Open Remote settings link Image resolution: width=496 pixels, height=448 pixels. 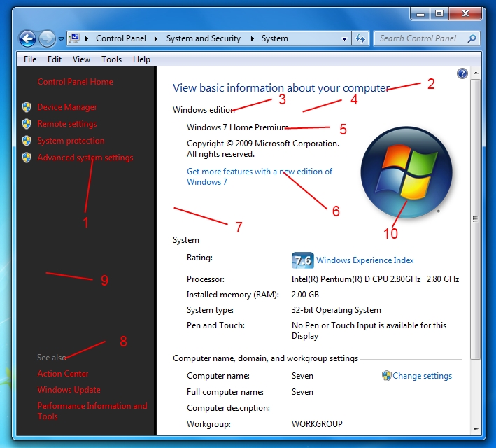coord(67,124)
